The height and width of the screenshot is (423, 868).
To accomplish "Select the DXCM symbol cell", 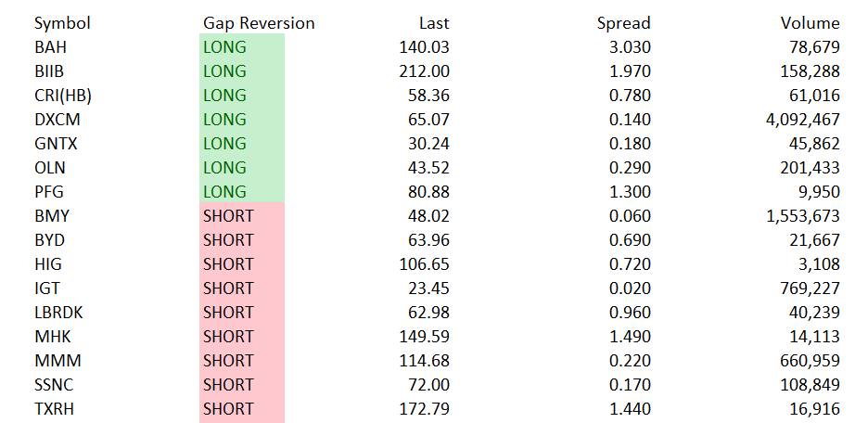I will pos(56,120).
